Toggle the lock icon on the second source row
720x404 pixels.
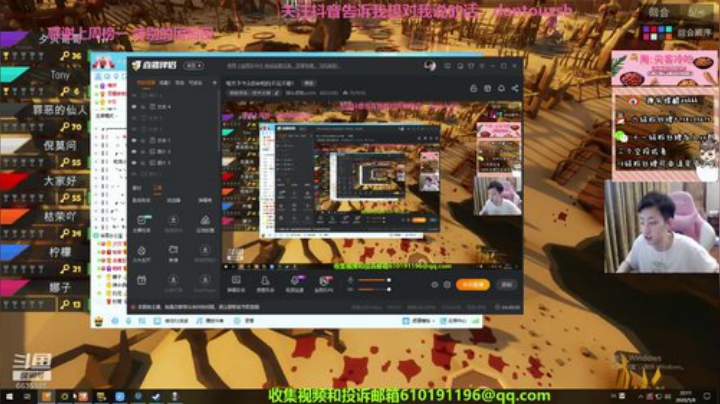(143, 107)
